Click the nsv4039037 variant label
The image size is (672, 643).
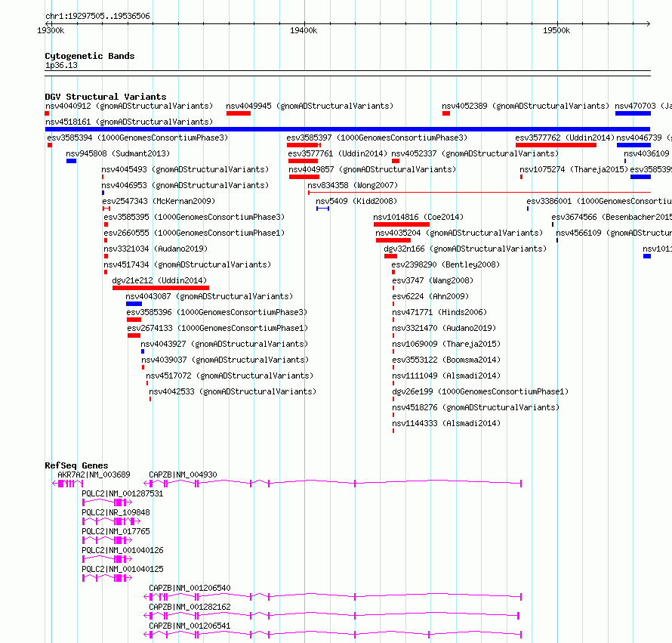click(226, 360)
